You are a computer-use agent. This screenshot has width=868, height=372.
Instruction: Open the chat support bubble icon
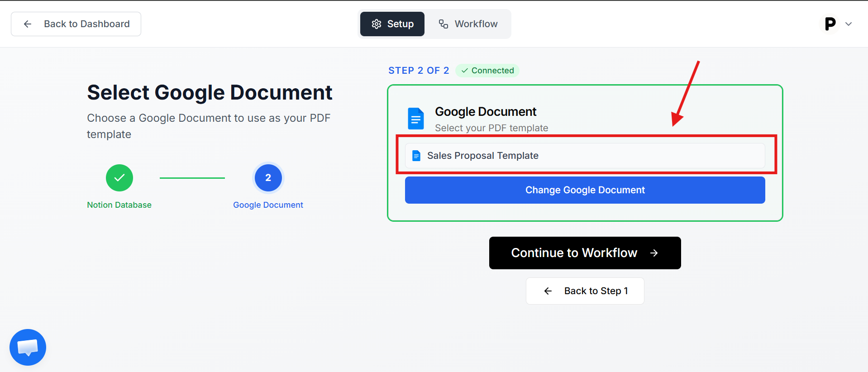28,347
